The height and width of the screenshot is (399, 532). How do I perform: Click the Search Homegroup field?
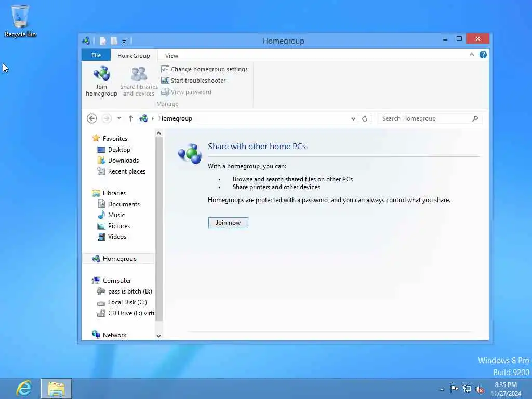click(x=430, y=118)
